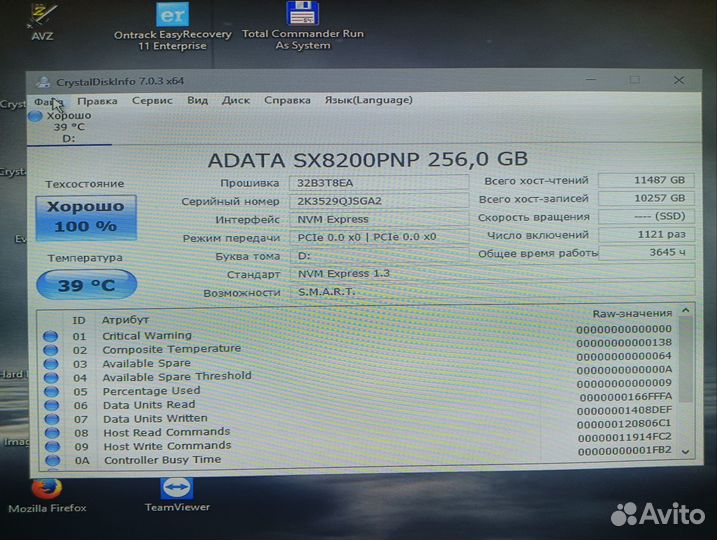Click scroll down arrow of attribute list
This screenshot has height=540, width=717.
685,452
